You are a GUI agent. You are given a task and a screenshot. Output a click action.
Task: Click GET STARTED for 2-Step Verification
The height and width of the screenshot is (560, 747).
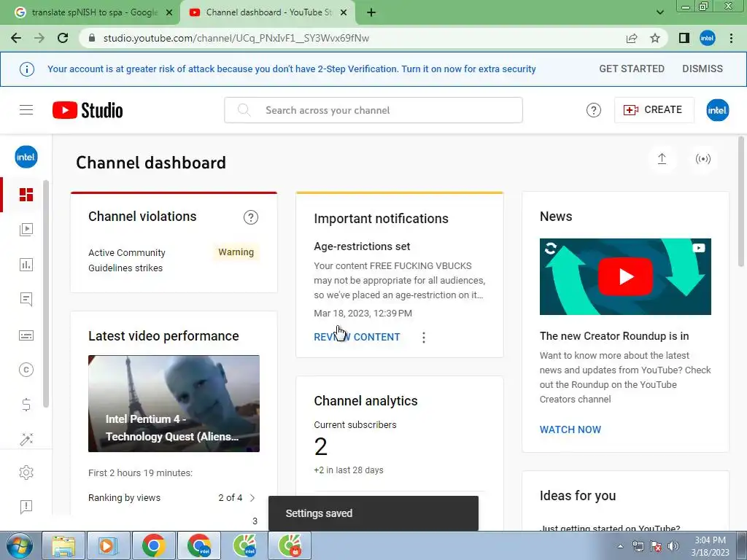click(632, 69)
